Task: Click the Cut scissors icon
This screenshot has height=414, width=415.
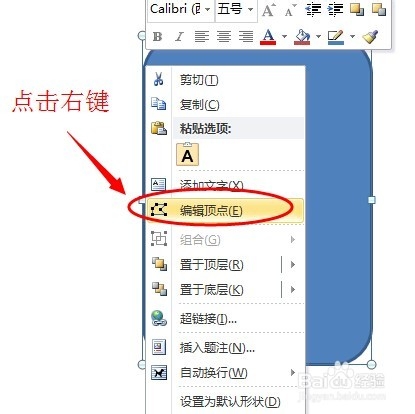Action: (x=159, y=79)
